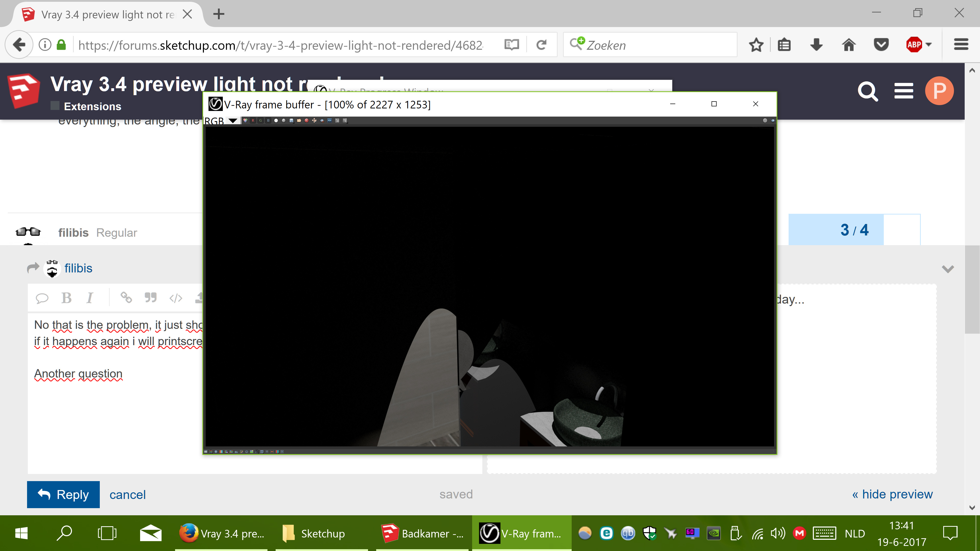Toggle reader view book icon
The image size is (980, 551).
(x=511, y=45)
